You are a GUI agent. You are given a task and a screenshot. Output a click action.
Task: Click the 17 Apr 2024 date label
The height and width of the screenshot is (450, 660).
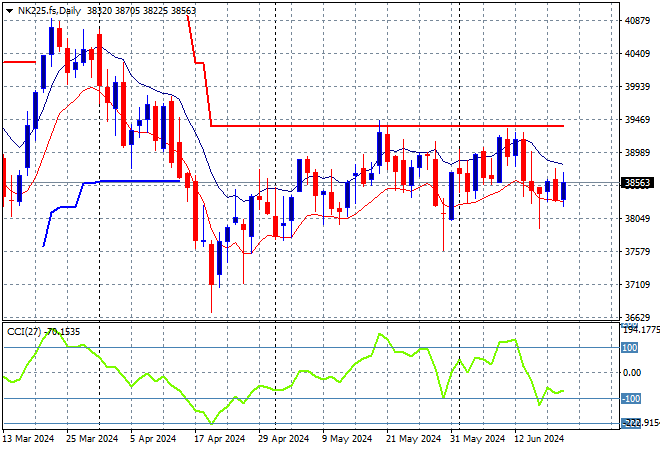tap(220, 439)
